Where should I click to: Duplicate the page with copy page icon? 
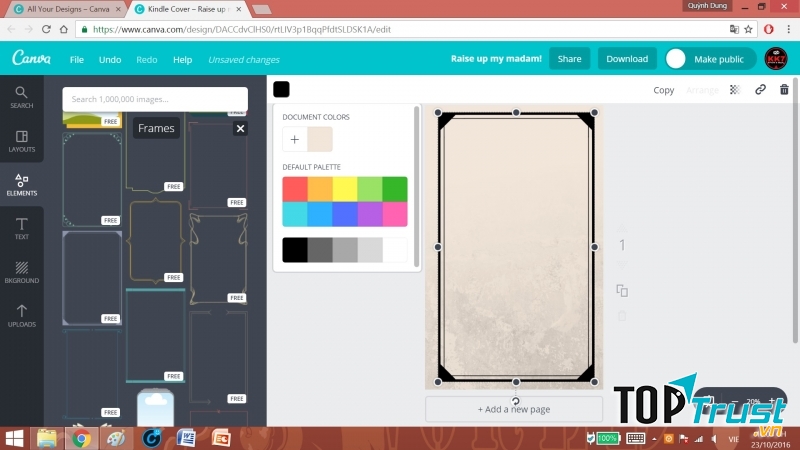(x=622, y=291)
